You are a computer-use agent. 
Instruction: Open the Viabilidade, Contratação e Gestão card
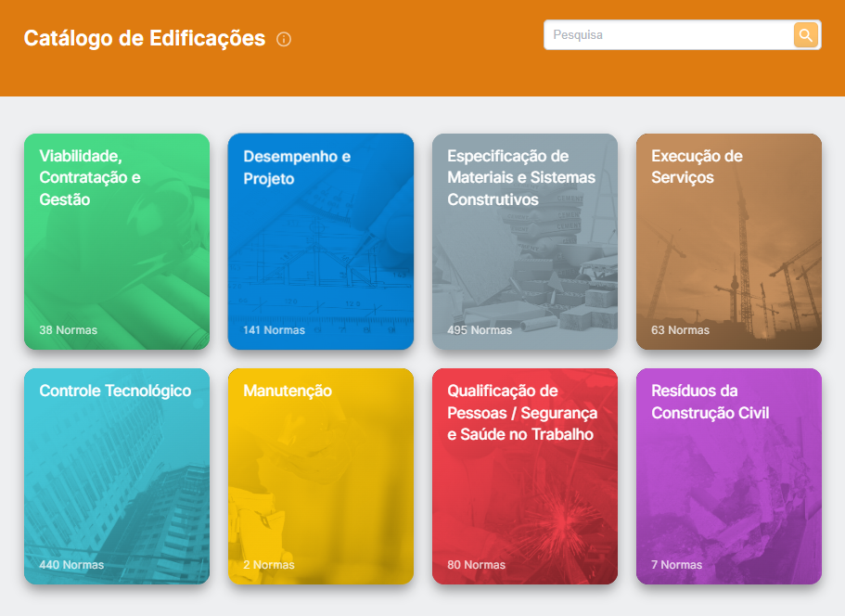117,241
